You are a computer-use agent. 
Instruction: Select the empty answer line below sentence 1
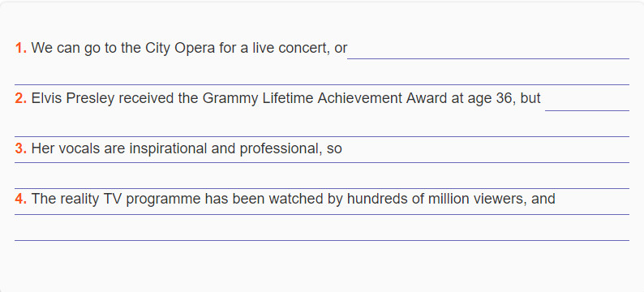322,77
